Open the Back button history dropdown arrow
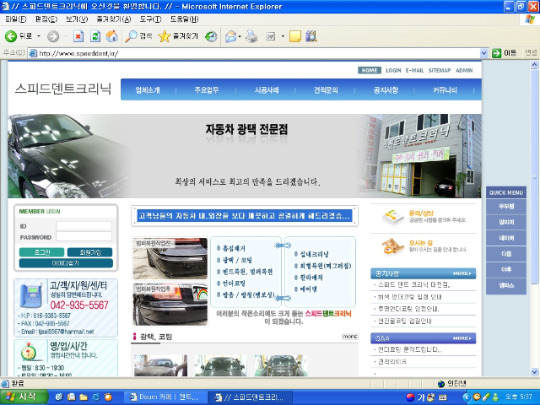 coord(39,36)
